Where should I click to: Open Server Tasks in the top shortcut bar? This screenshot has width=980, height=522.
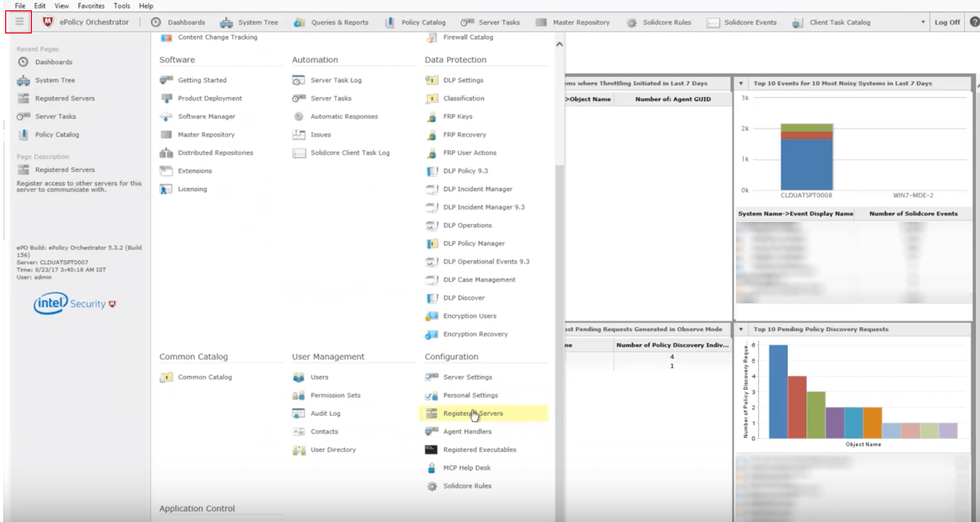(490, 22)
